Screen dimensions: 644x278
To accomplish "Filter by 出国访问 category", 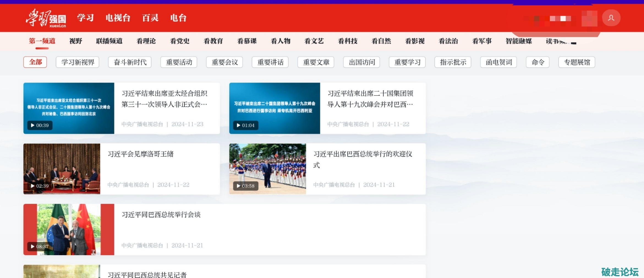I will point(361,62).
